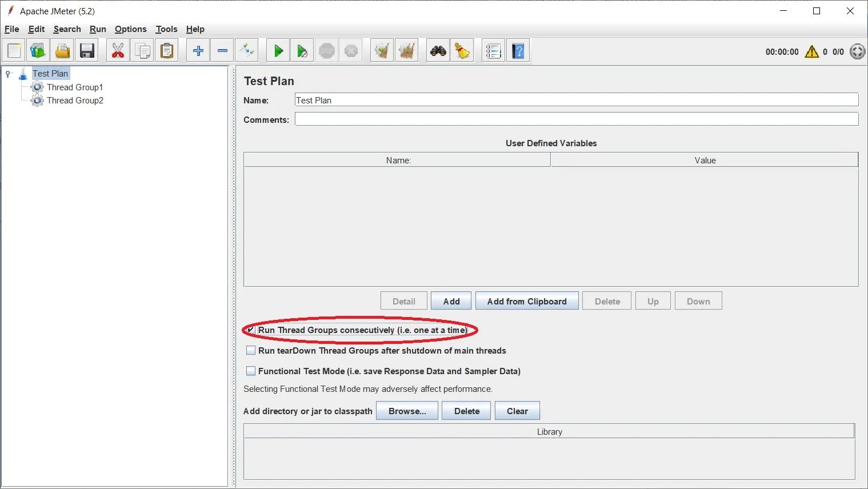Open the Search menu

67,29
